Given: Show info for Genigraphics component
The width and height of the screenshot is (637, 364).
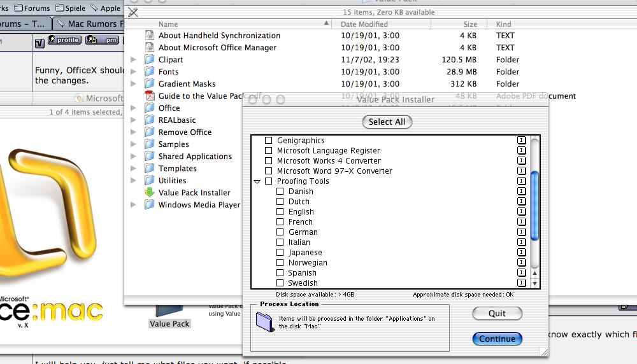Looking at the screenshot, I should (521, 141).
